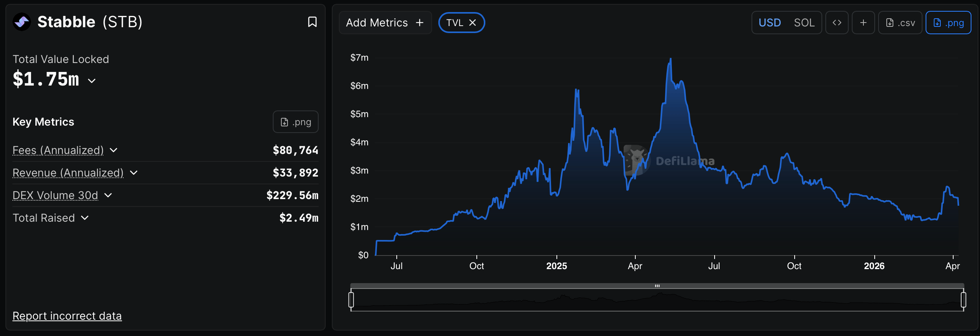Toggle the TVL metric chip
The height and width of the screenshot is (336, 980).
455,23
